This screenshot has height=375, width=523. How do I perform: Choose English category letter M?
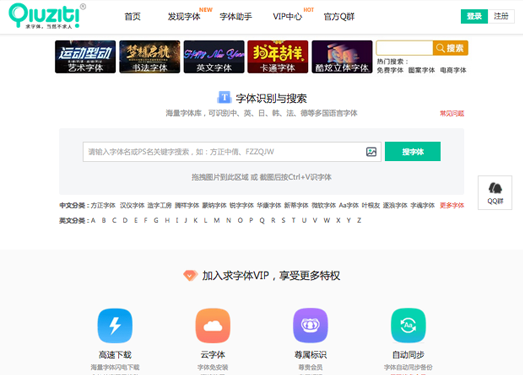pyautogui.click(x=217, y=221)
